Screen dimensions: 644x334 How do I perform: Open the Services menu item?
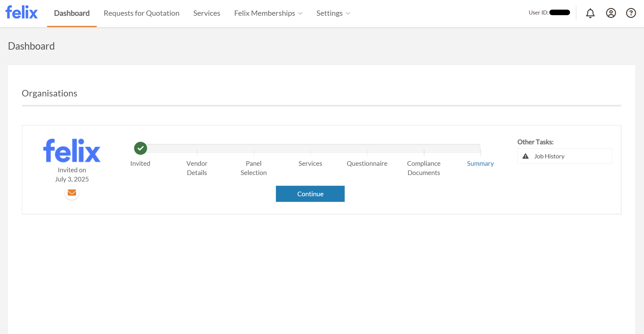point(207,13)
